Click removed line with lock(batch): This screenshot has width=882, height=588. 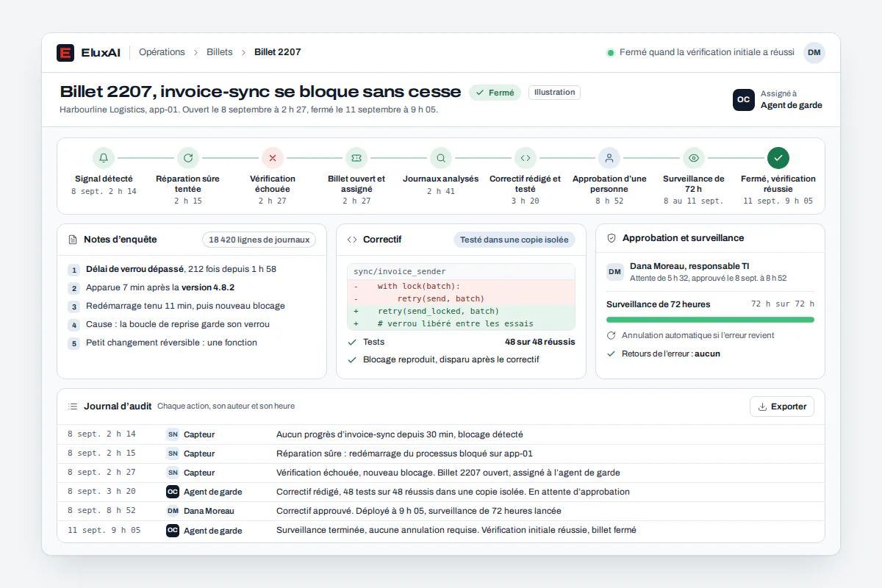461,286
